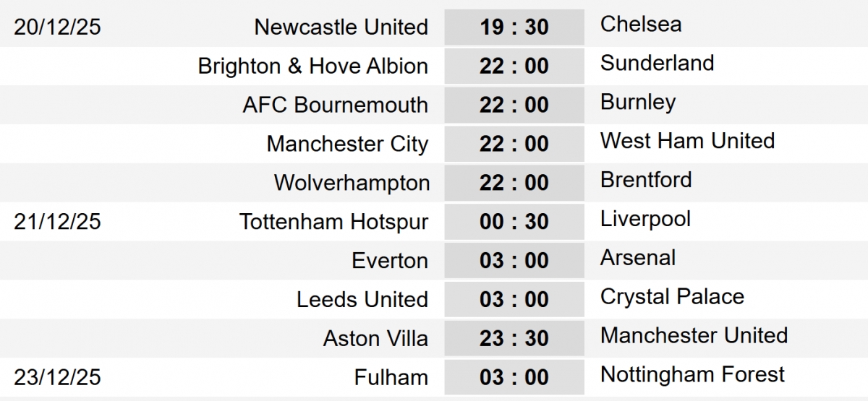Select Arsenal in the fixtures list
The width and height of the screenshot is (868, 401).
(638, 258)
